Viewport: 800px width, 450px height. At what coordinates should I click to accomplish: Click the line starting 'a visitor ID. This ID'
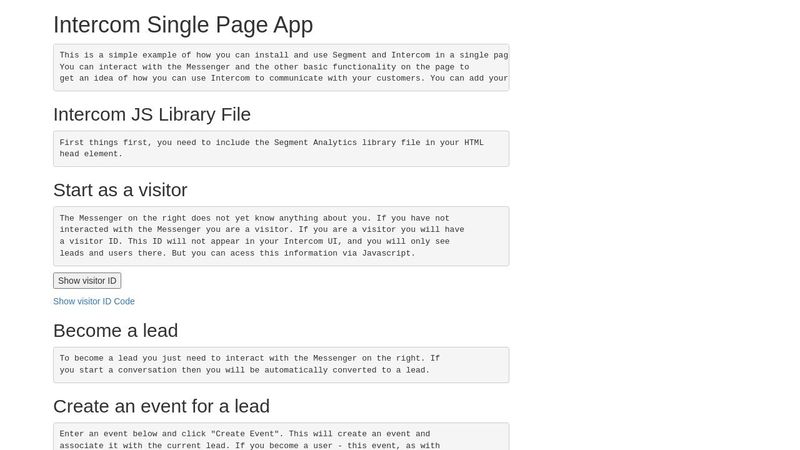click(x=254, y=241)
